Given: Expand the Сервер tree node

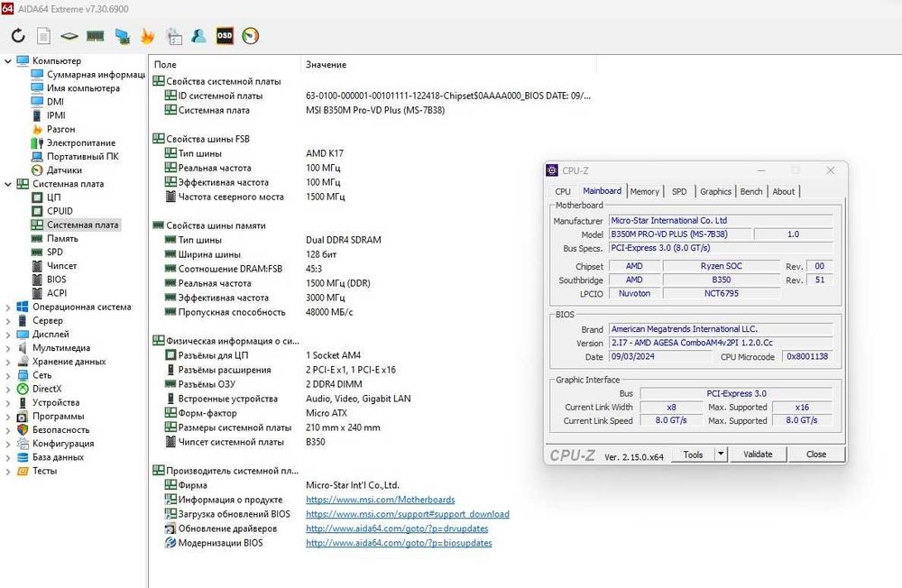Looking at the screenshot, I should tap(8, 321).
